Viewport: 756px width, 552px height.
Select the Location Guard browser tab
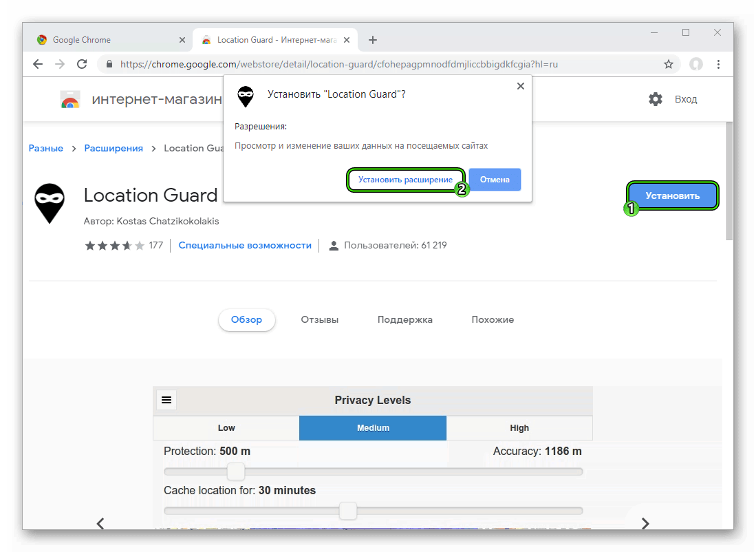click(x=275, y=40)
